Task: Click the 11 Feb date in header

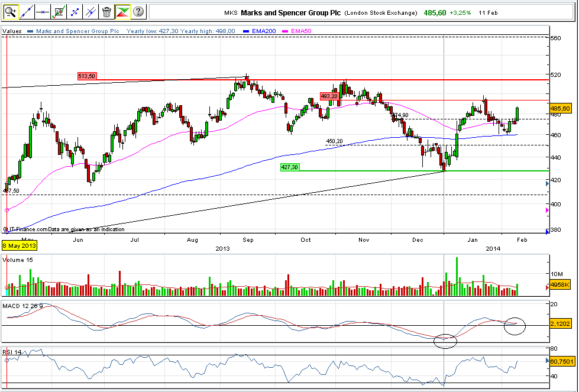Action: tap(488, 13)
